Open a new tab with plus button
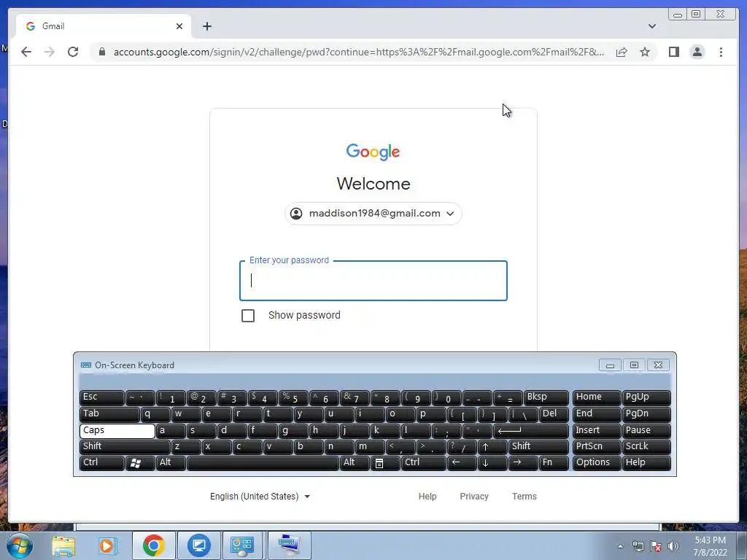 206,26
